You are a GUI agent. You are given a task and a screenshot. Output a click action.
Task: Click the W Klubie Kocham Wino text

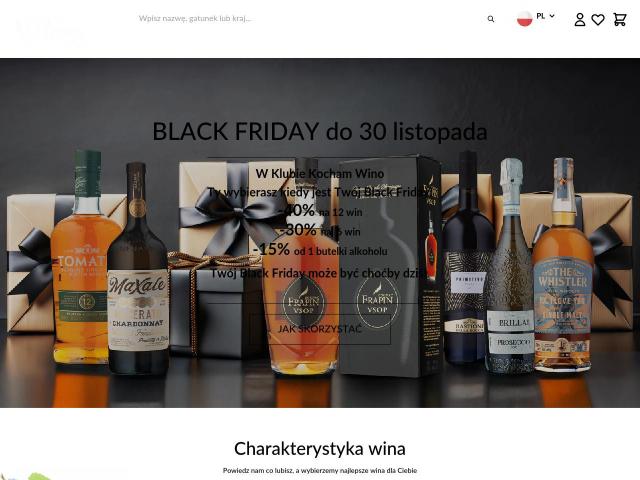(x=320, y=173)
